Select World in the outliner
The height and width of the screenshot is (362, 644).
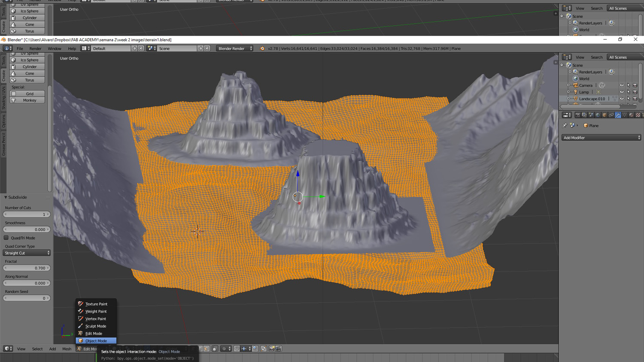pos(584,79)
